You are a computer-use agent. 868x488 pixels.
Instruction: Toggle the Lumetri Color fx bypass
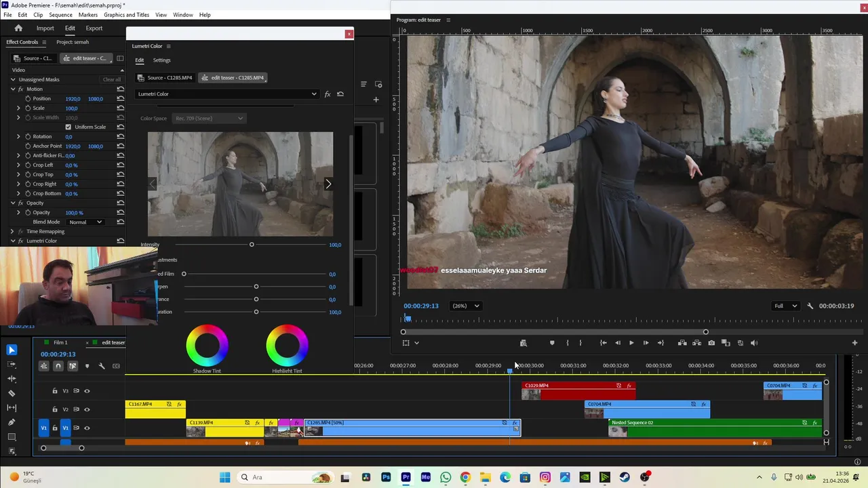(328, 94)
